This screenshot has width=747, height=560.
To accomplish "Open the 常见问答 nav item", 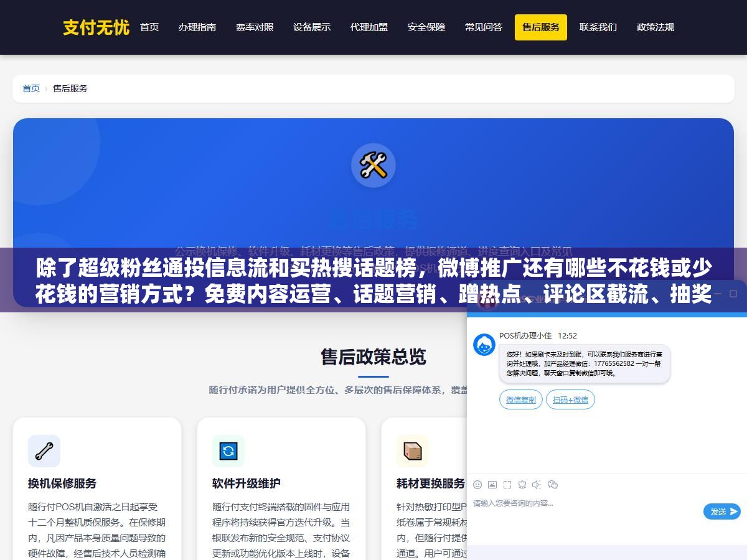I will [484, 27].
